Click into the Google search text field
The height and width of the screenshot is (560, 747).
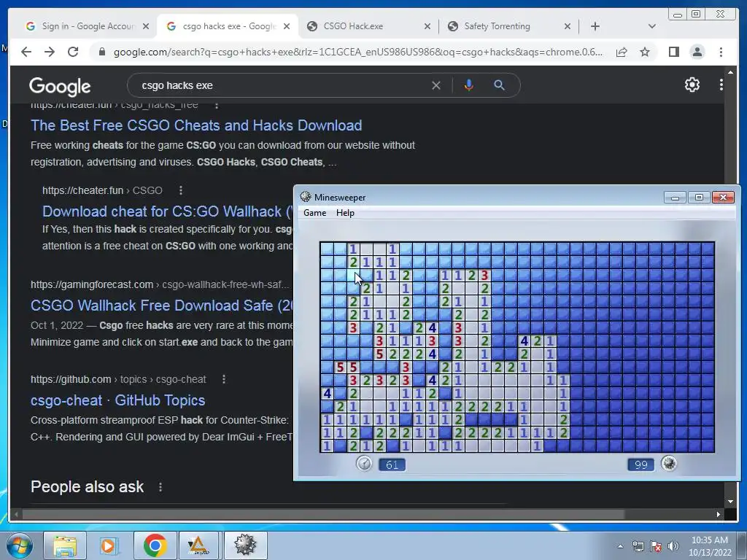pyautogui.click(x=281, y=85)
